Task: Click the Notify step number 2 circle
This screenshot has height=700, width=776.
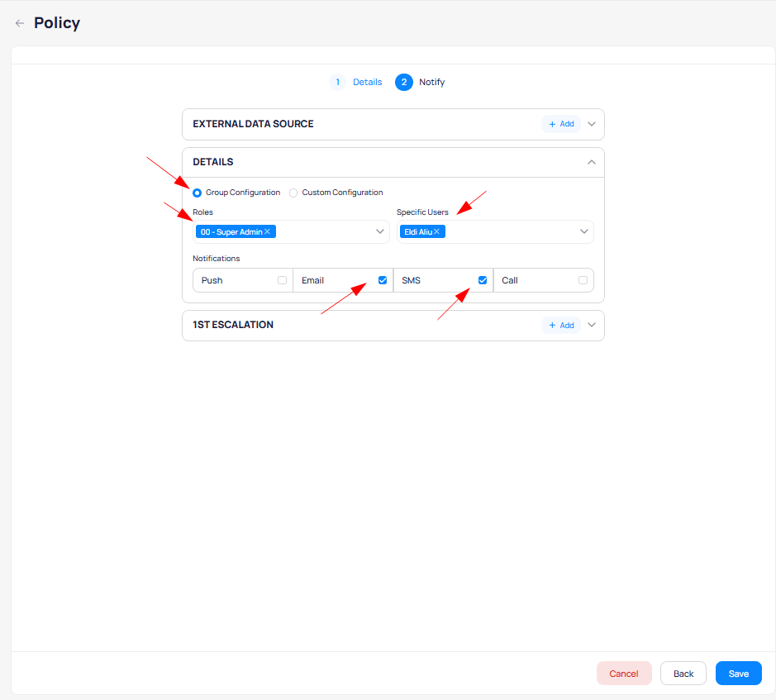Action: (403, 83)
